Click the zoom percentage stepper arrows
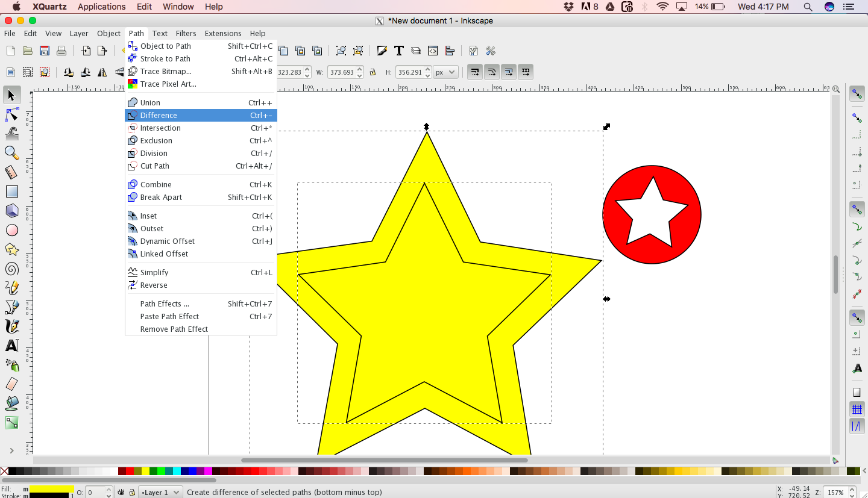The height and width of the screenshot is (498, 868). point(851,492)
